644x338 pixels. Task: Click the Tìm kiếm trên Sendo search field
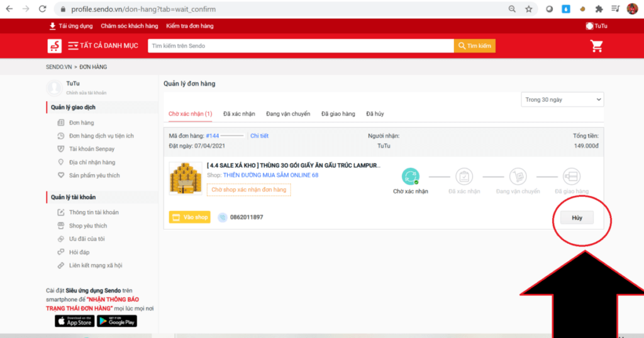(x=301, y=46)
